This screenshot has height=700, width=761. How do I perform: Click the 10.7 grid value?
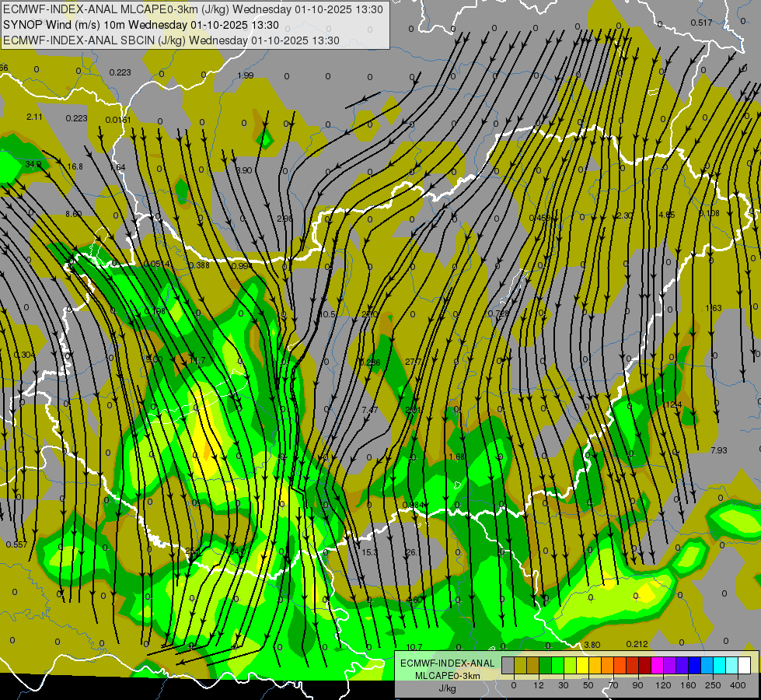click(x=414, y=647)
